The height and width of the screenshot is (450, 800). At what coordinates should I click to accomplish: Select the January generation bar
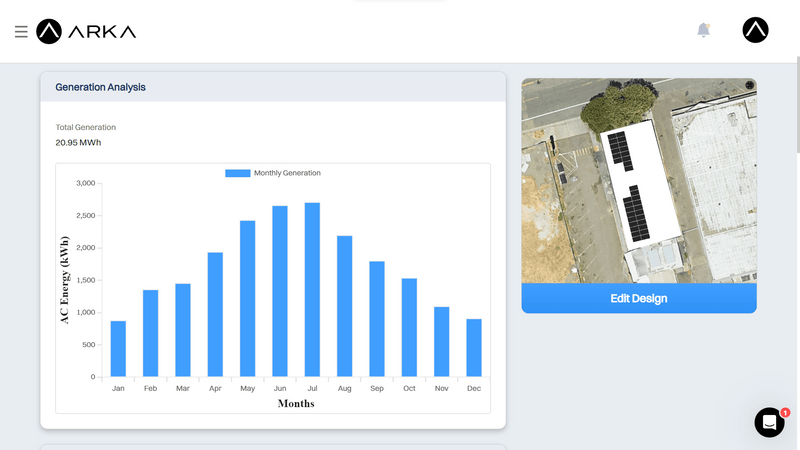click(118, 349)
